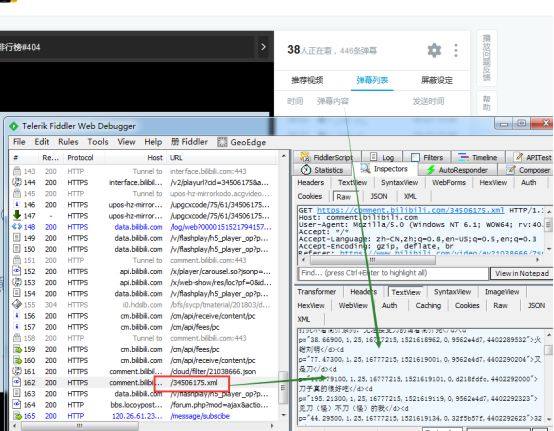Open the Tools menu
Screen dimensions: 554x431
98,142
